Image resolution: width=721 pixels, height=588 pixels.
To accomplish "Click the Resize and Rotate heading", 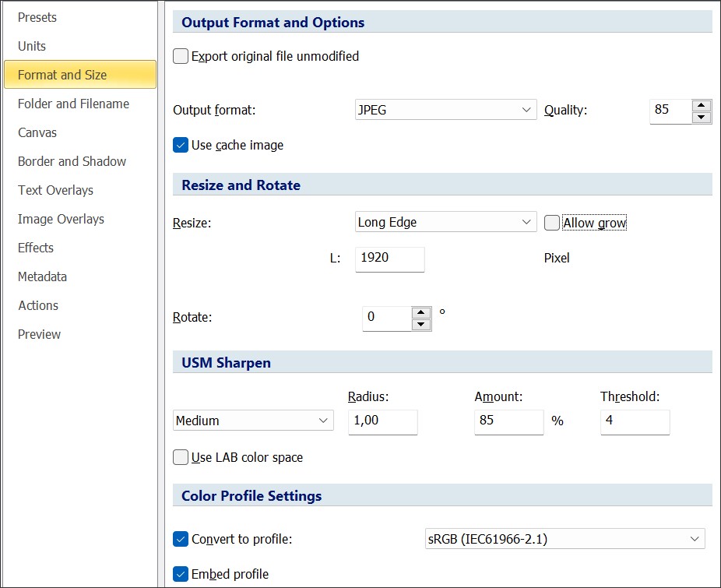I will [x=241, y=185].
